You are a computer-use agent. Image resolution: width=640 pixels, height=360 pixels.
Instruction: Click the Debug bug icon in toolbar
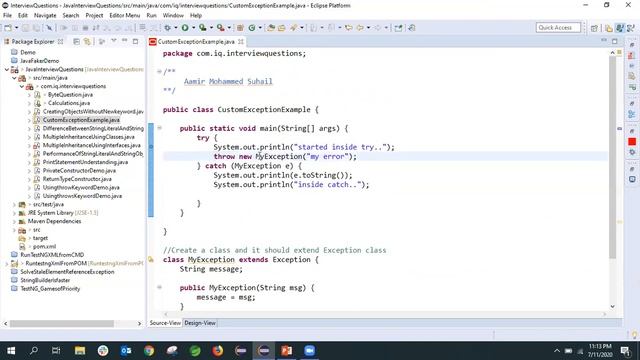click(x=167, y=28)
